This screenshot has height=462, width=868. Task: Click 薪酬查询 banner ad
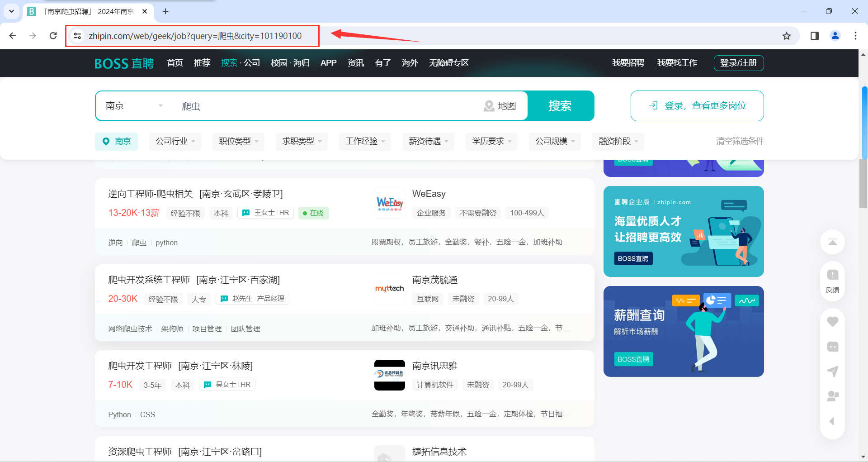684,331
